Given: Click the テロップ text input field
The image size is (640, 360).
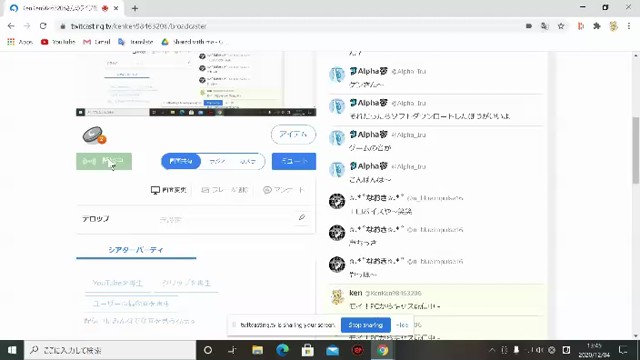Looking at the screenshot, I should (x=227, y=219).
